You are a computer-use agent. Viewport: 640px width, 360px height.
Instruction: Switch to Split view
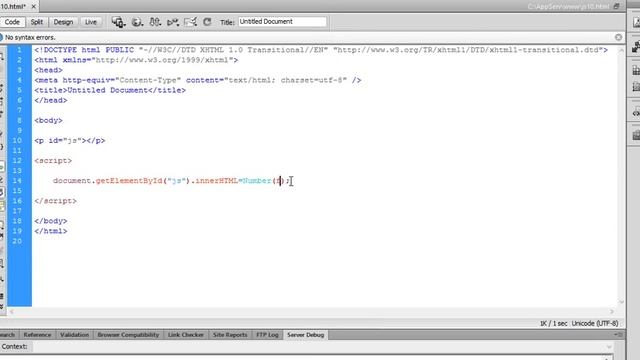(x=37, y=22)
